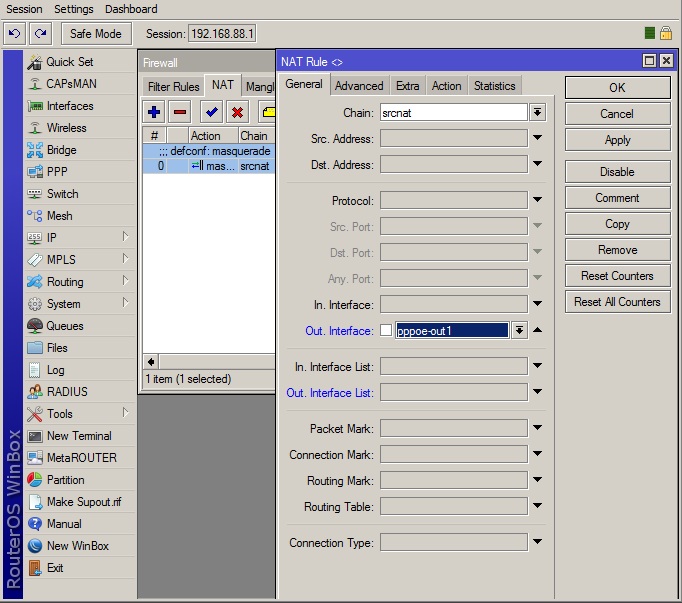The width and height of the screenshot is (682, 603).
Task: Click the padlock icon at top right
Action: click(666, 33)
